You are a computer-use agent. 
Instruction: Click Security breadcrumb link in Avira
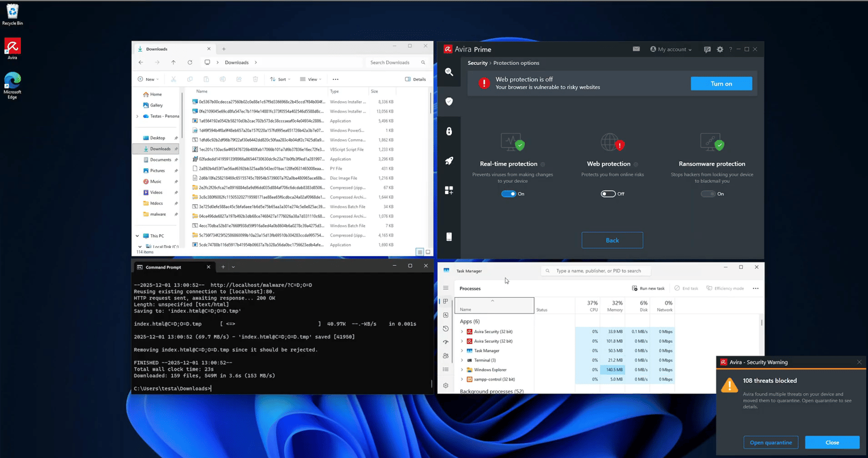point(477,63)
